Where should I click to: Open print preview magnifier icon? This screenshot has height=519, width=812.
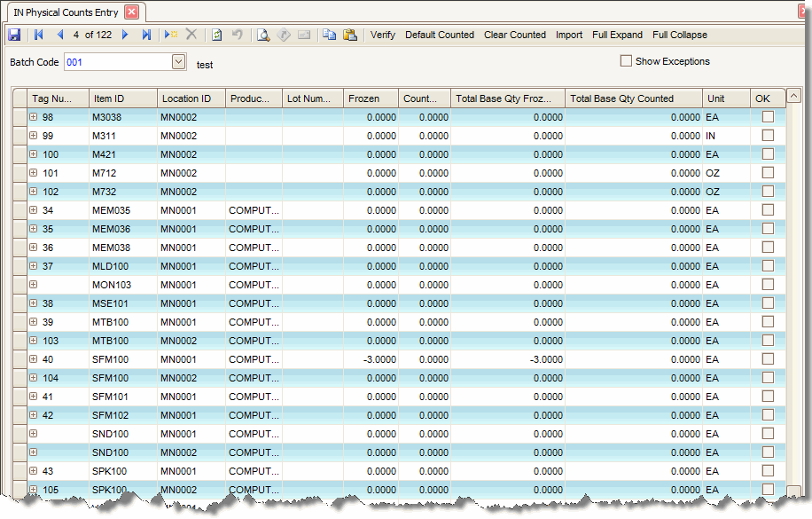click(x=263, y=35)
